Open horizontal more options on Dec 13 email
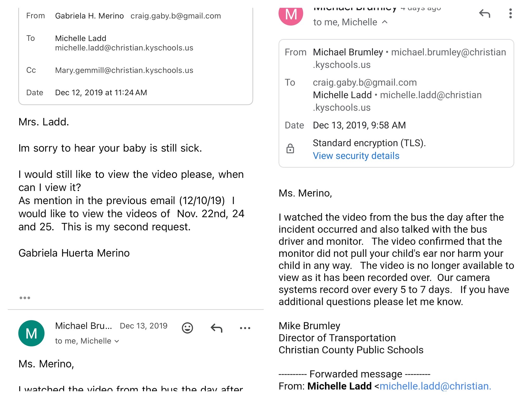The image size is (532, 399). tap(245, 328)
